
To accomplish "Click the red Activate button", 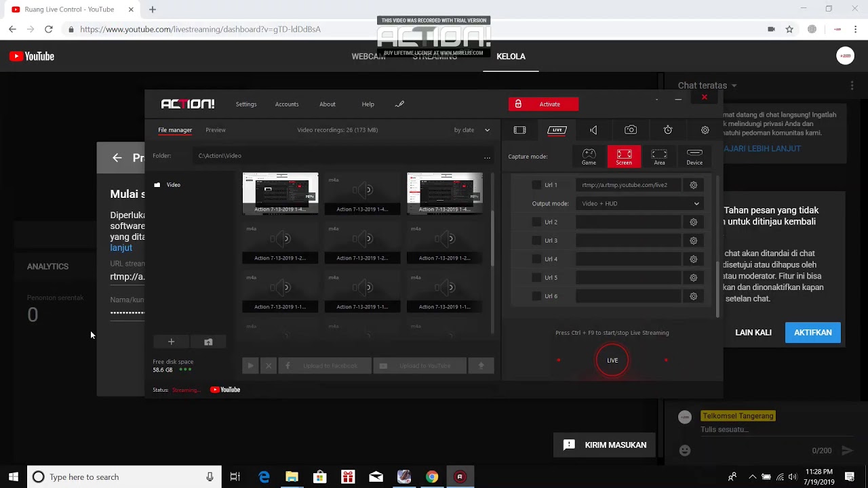I will [543, 104].
